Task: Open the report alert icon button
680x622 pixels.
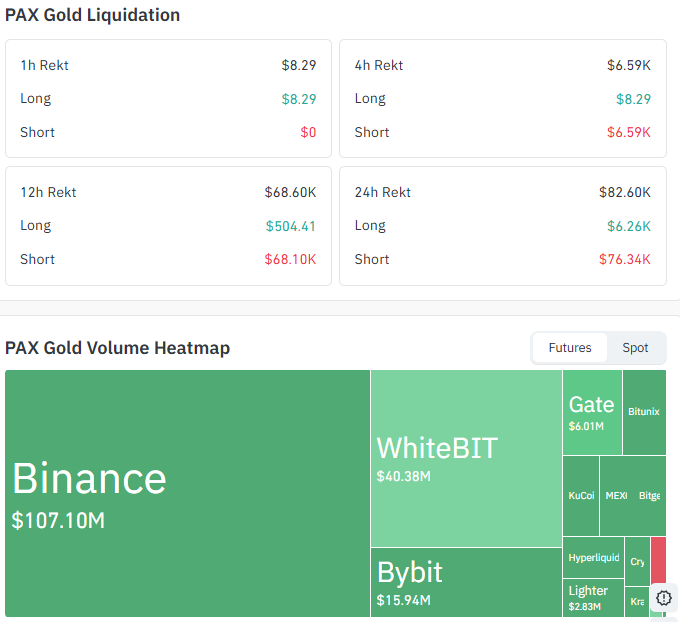Action: (664, 598)
